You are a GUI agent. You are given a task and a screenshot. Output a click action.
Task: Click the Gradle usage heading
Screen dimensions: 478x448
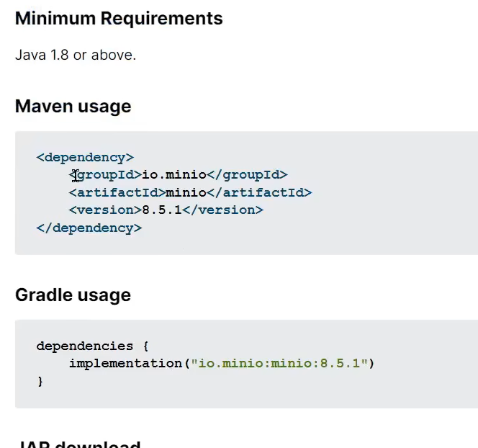[x=73, y=295]
